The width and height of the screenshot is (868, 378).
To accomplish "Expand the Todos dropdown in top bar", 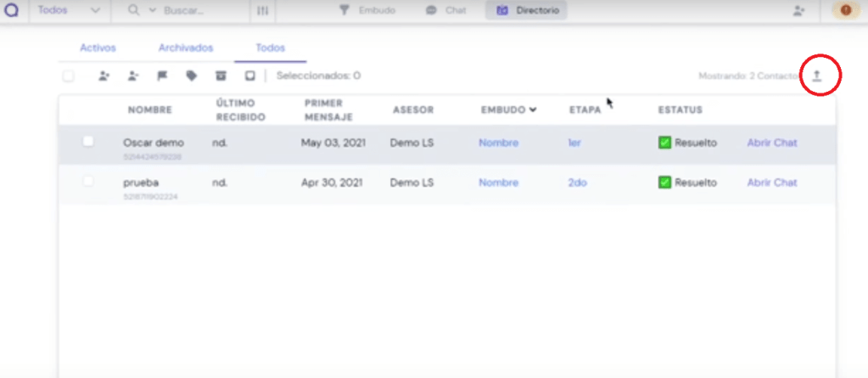I will (x=70, y=10).
